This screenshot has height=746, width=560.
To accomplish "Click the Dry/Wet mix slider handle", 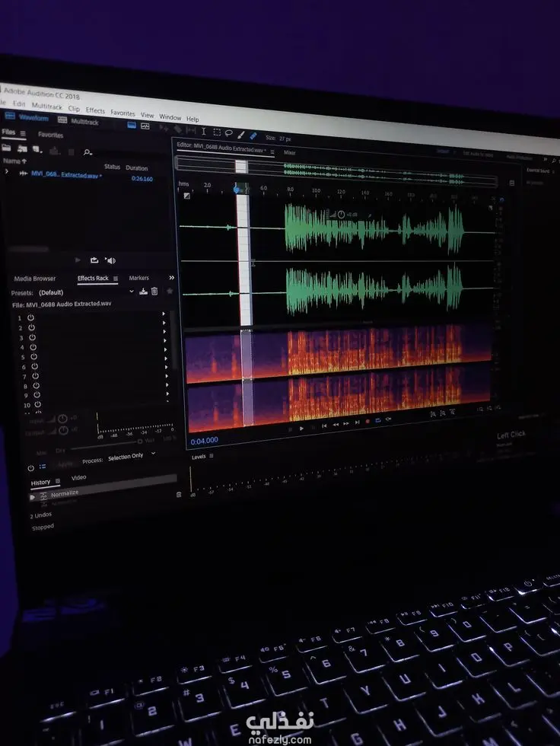I will coord(140,442).
